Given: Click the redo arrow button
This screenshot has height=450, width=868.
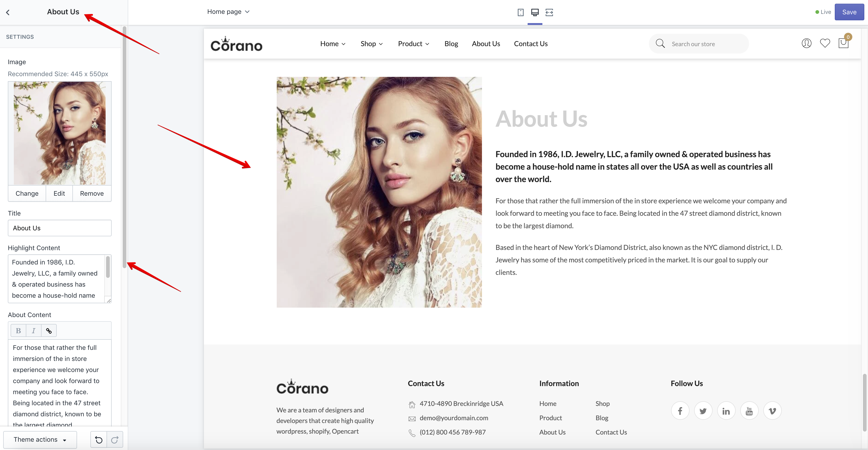Looking at the screenshot, I should coord(115,440).
